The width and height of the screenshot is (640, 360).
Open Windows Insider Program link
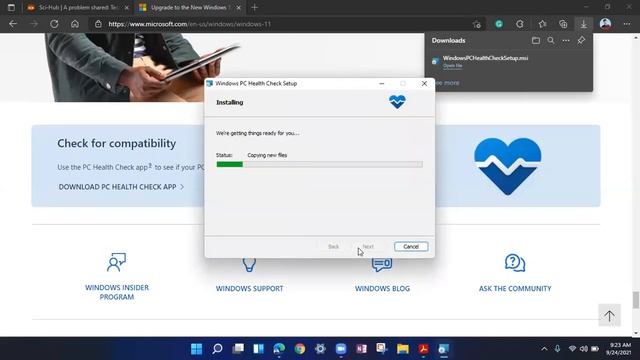117,292
